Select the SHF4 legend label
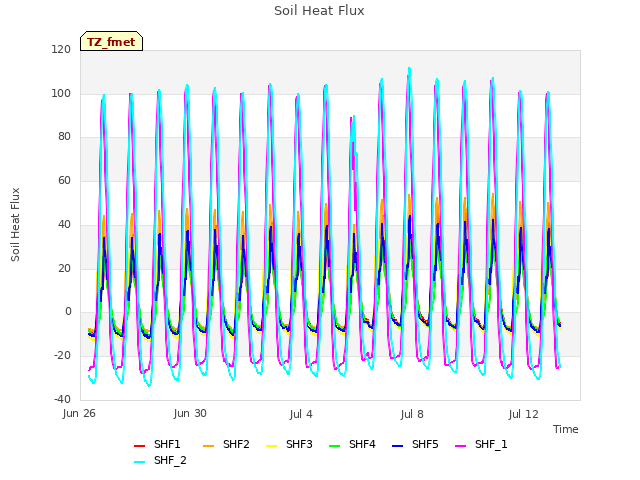640x480 pixels. 362,444
